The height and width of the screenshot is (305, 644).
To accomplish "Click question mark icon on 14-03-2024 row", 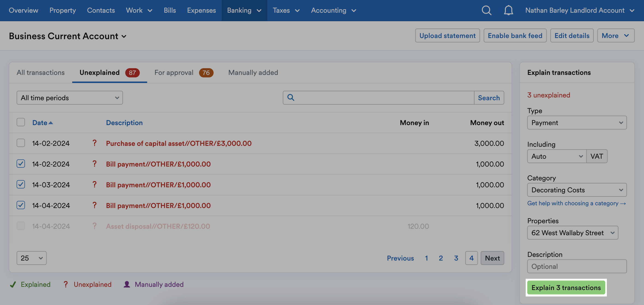I will tap(94, 185).
